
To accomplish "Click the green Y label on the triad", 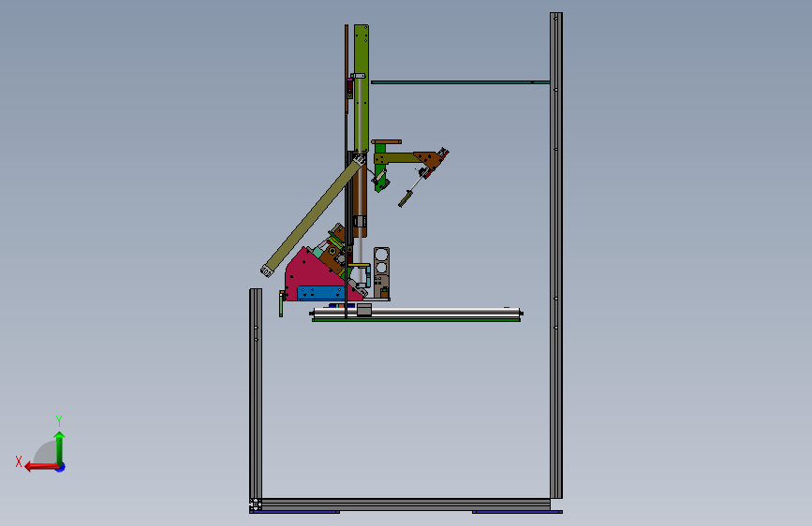I will pyautogui.click(x=59, y=420).
